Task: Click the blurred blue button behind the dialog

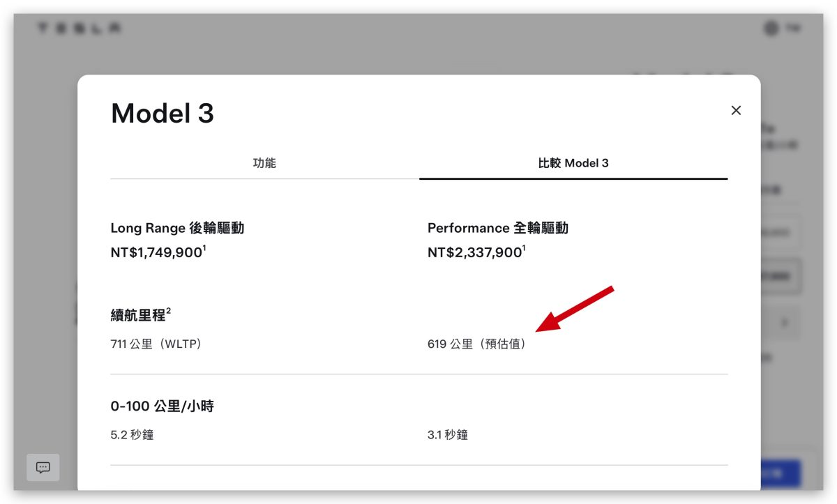Action: (x=781, y=474)
